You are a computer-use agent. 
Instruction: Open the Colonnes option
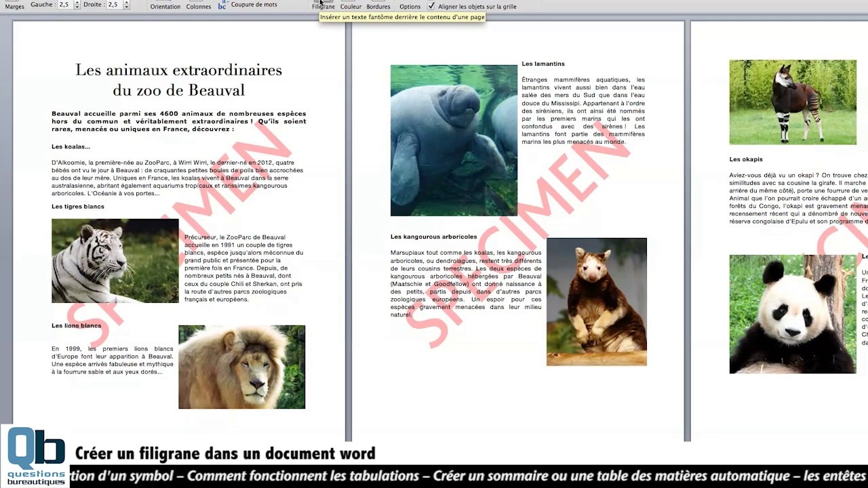click(199, 5)
